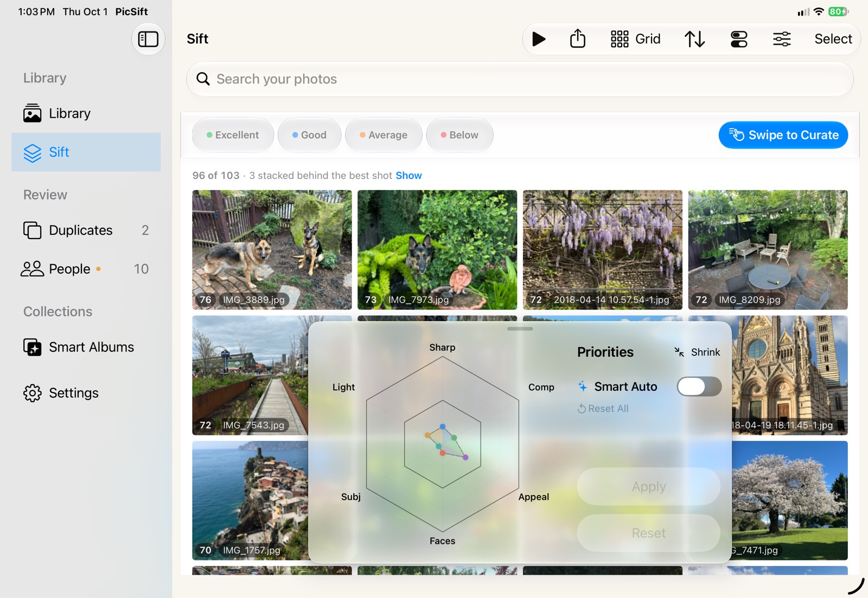Click the 70 score badge on IMG_1757

[205, 550]
